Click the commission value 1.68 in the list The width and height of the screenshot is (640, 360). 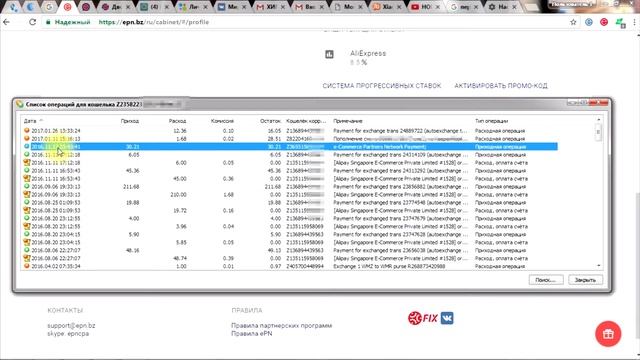(228, 195)
